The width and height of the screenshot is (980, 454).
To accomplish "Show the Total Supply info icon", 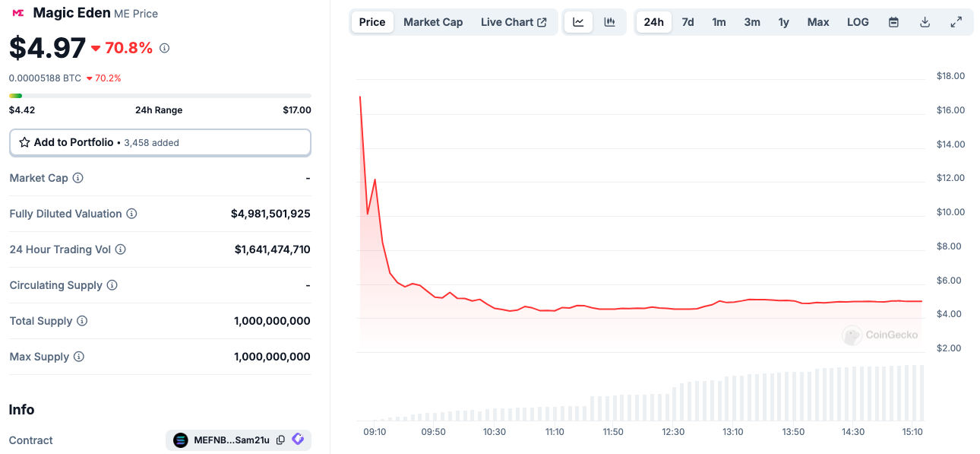I will [x=82, y=321].
